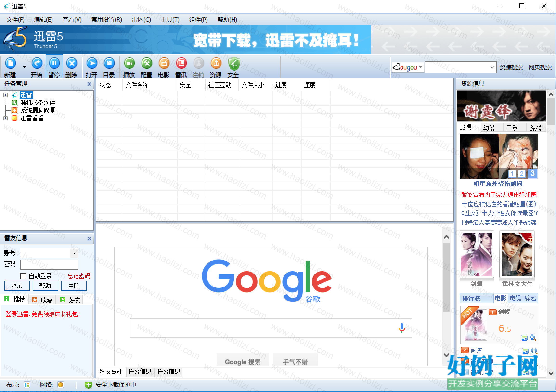Click the 安全 security shield icon
The image size is (556, 392).
(234, 64)
